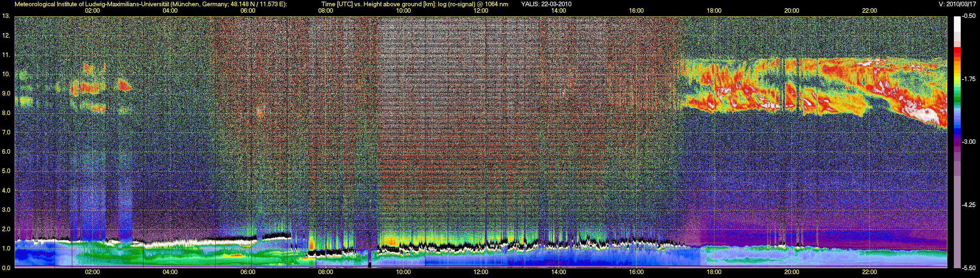This screenshot has width=980, height=278.
Task: Click the 20:00 label on the bottom time axis
Action: point(792,272)
